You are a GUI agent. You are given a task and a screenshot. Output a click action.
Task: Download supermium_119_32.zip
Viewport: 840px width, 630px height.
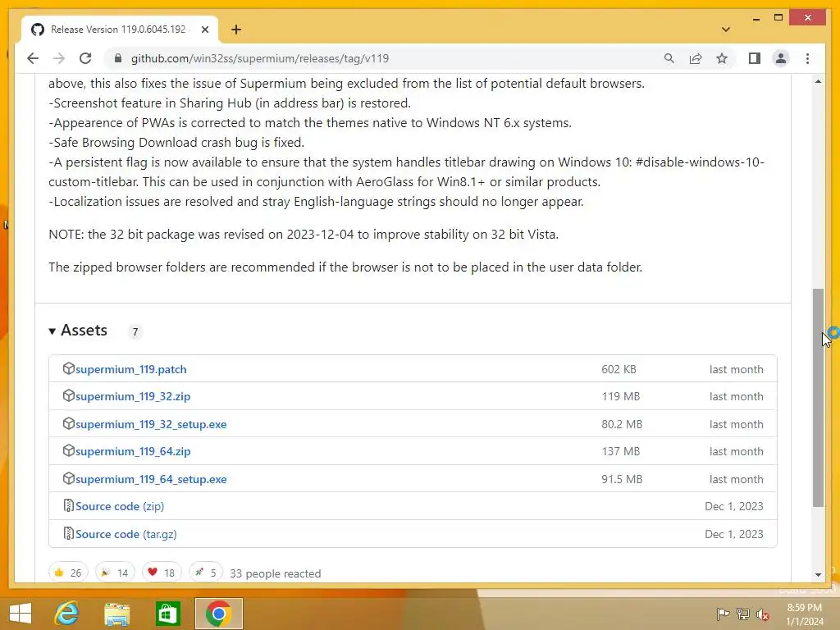coord(133,396)
